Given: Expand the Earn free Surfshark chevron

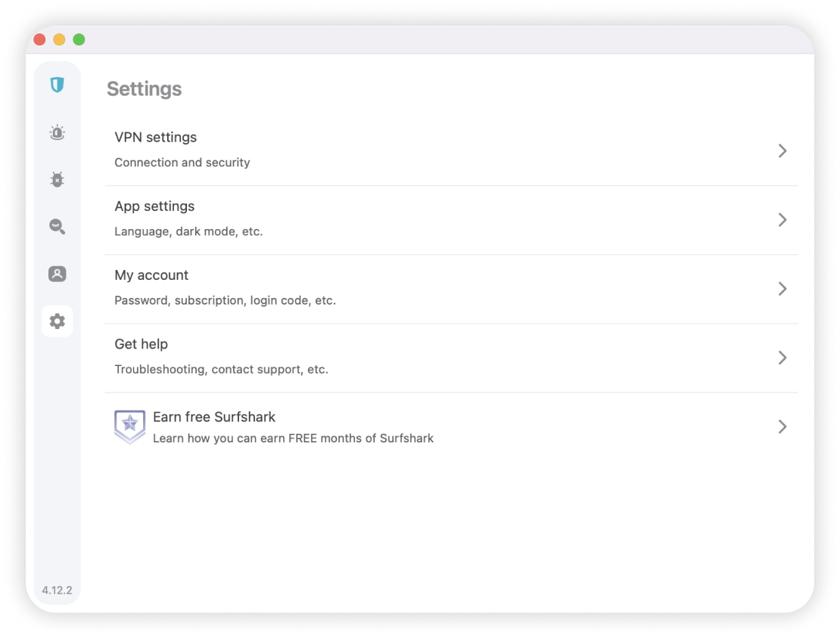Looking at the screenshot, I should coord(782,427).
